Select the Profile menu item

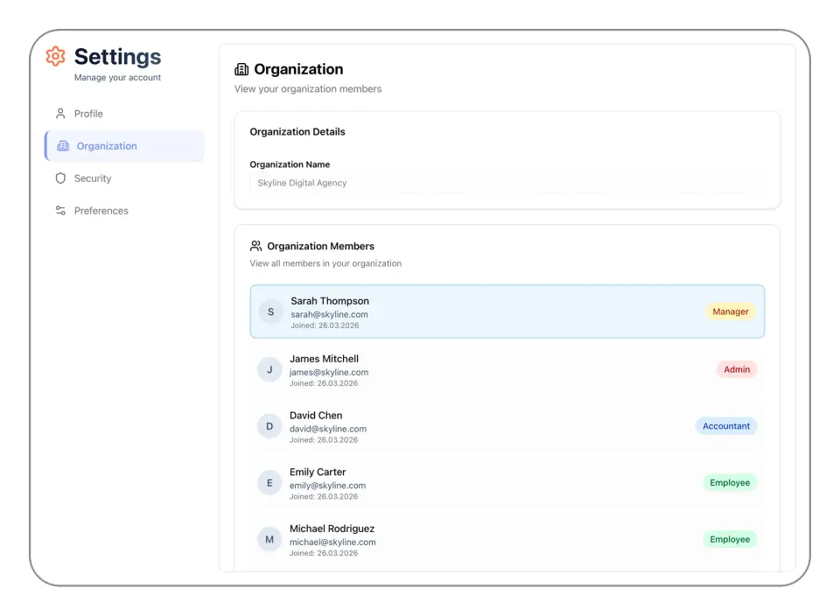coord(87,113)
